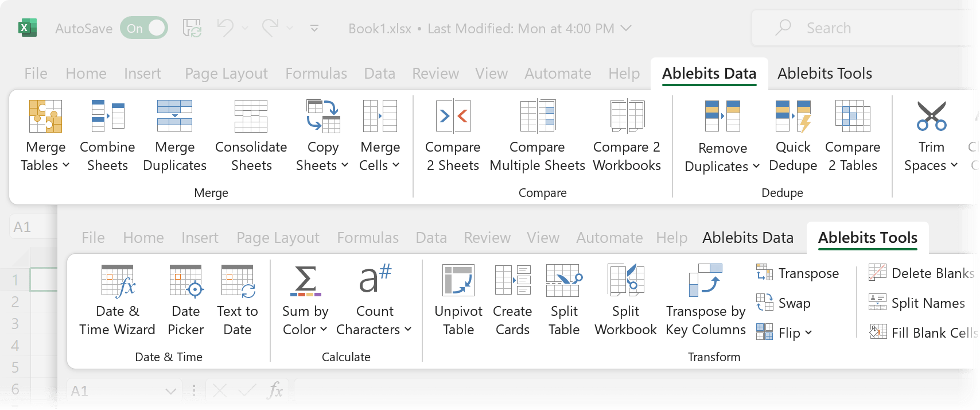This screenshot has width=980, height=410.
Task: Expand the Flip options dropdown
Action: coord(808,333)
